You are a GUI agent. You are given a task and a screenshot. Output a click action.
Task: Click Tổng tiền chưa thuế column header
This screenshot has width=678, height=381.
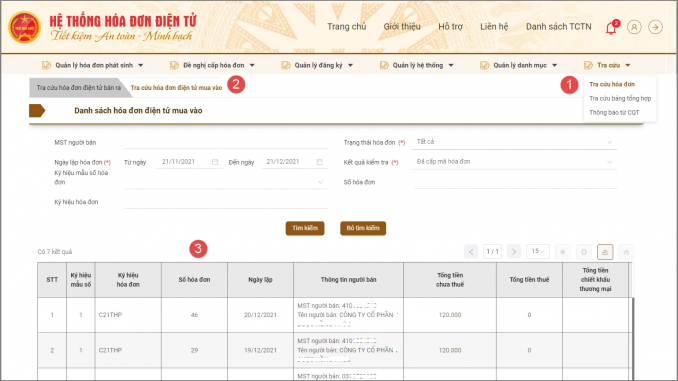click(450, 280)
